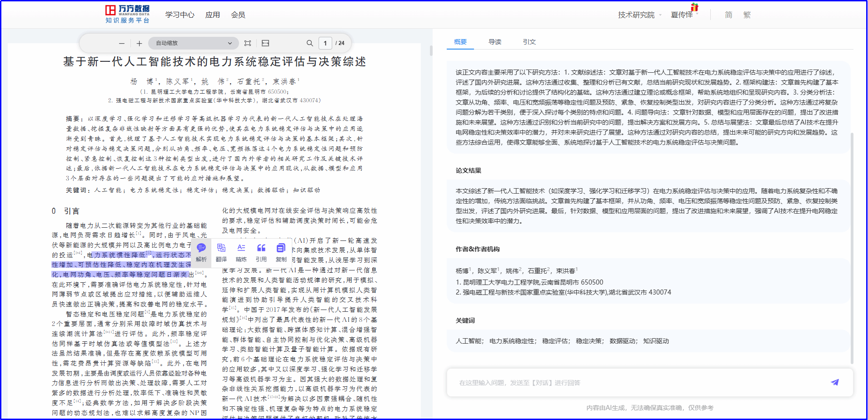
Task: Switch to the 引文 tab
Action: 529,42
